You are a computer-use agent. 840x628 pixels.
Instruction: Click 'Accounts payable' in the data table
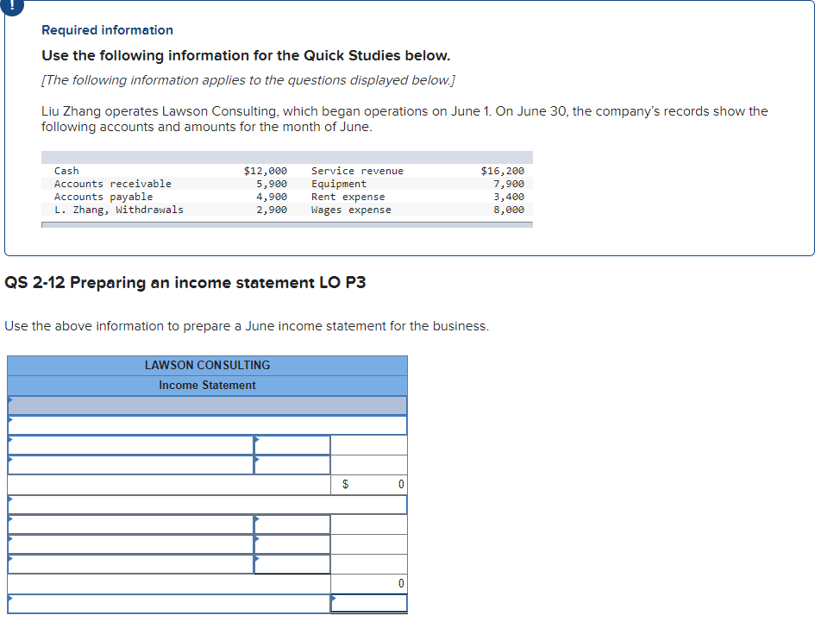pos(103,197)
